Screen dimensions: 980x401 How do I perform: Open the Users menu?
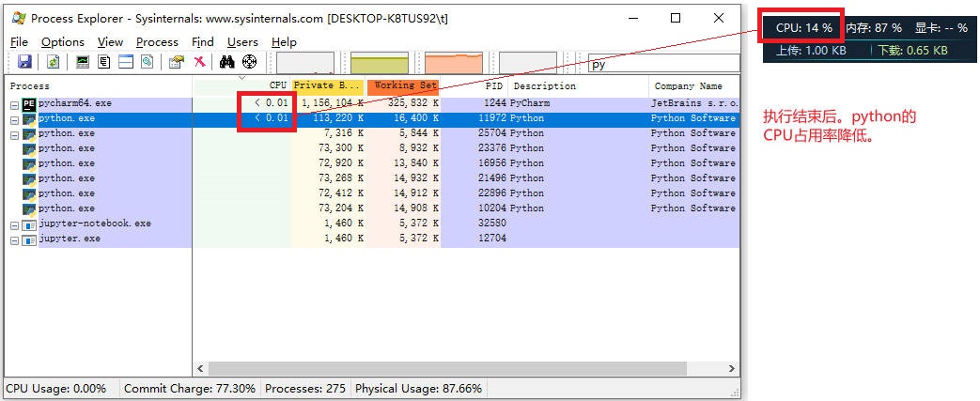pos(242,42)
